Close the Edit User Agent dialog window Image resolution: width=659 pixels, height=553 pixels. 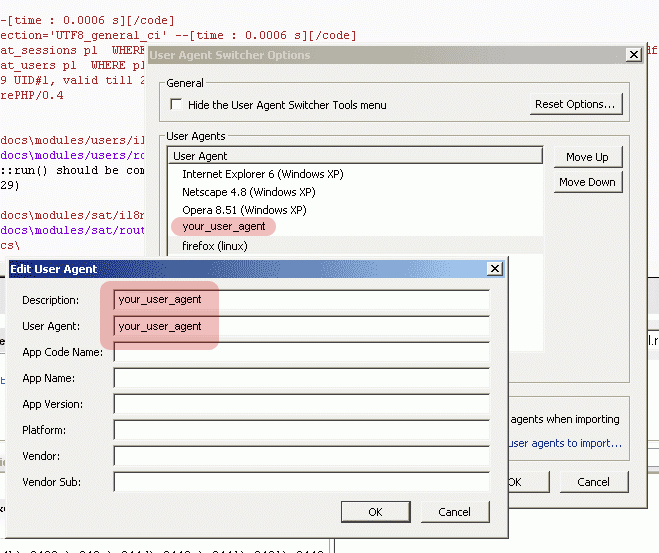(494, 269)
